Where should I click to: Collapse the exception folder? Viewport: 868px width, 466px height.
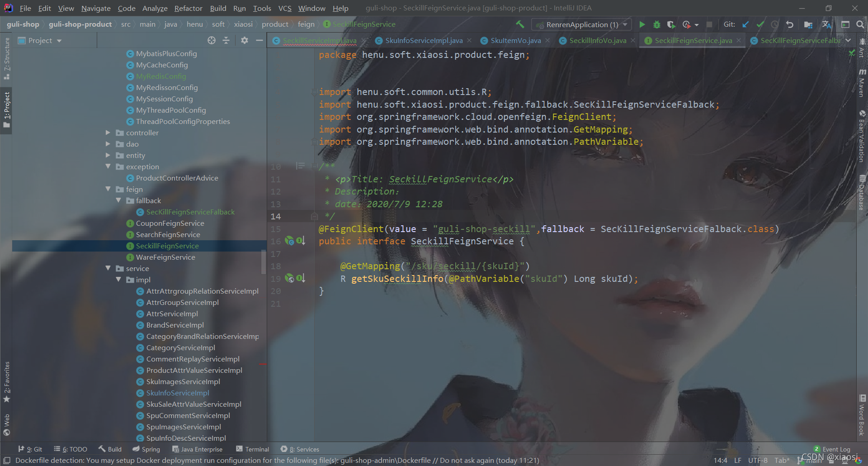click(108, 166)
